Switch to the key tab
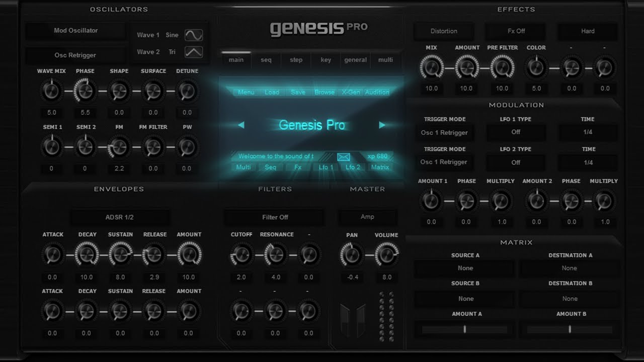Image resolution: width=644 pixels, height=362 pixels. pyautogui.click(x=326, y=60)
